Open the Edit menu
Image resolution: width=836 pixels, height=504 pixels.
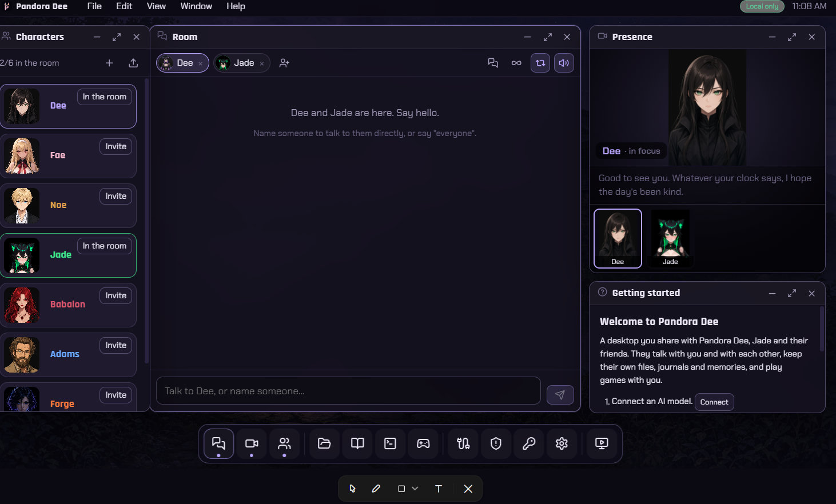pyautogui.click(x=124, y=6)
